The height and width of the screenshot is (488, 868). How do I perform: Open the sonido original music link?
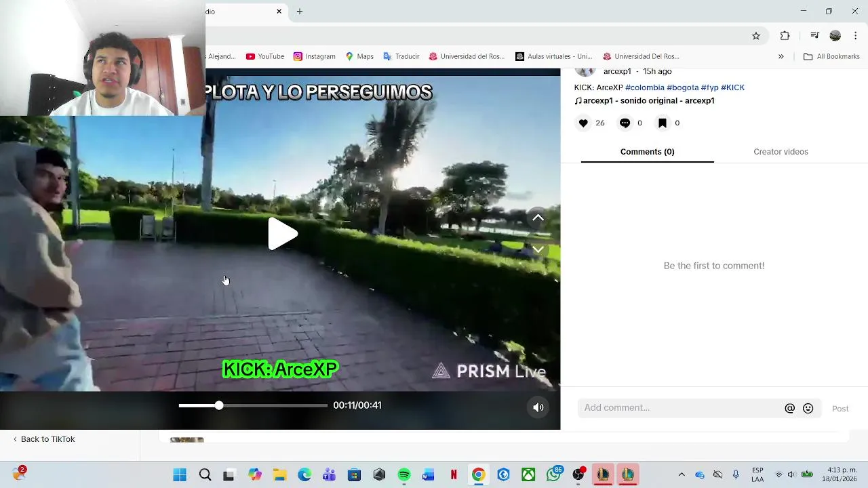click(644, 100)
